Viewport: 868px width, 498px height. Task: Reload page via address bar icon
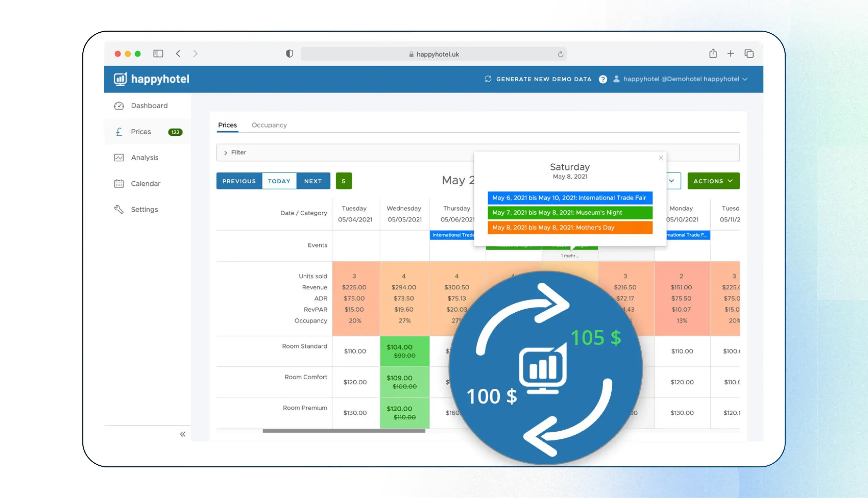point(560,54)
